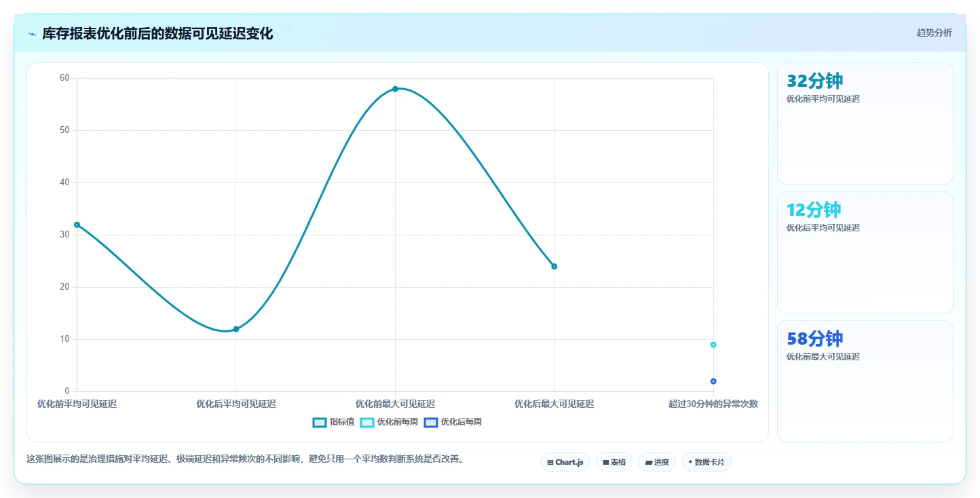The width and height of the screenshot is (980, 498).
Task: Click the 优化后最大可见延迟 data point at 24
Action: click(x=554, y=266)
